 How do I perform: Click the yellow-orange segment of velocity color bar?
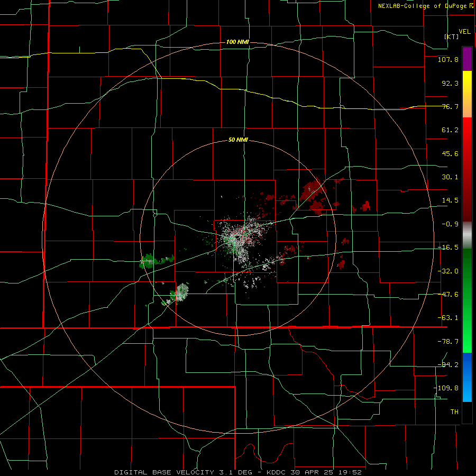(467, 94)
